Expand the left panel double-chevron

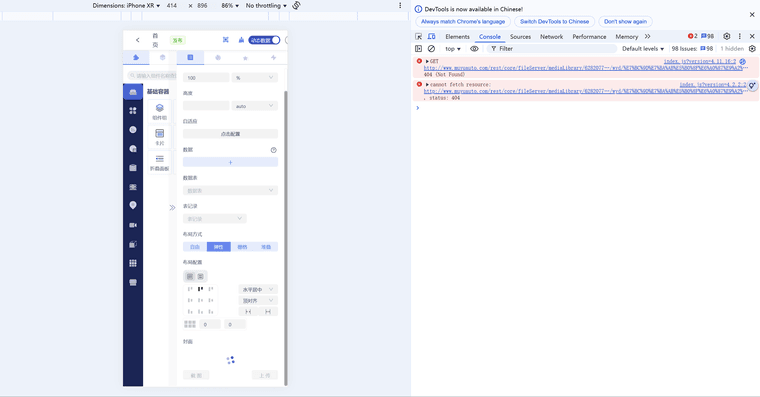[x=172, y=207]
